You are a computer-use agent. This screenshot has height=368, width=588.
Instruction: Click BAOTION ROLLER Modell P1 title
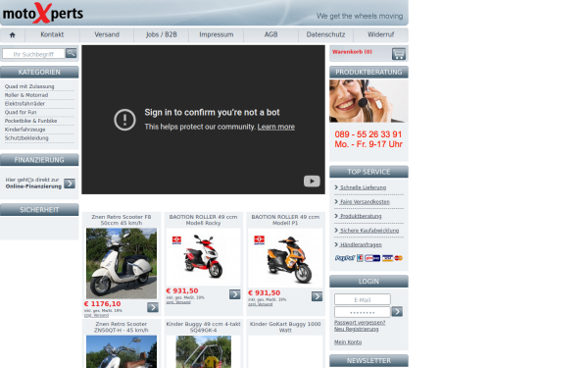click(285, 220)
